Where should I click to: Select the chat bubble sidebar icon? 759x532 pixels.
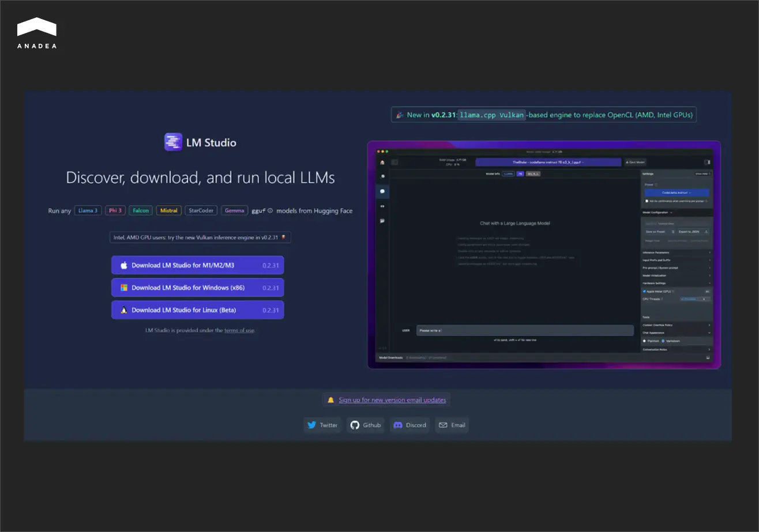coord(382,191)
